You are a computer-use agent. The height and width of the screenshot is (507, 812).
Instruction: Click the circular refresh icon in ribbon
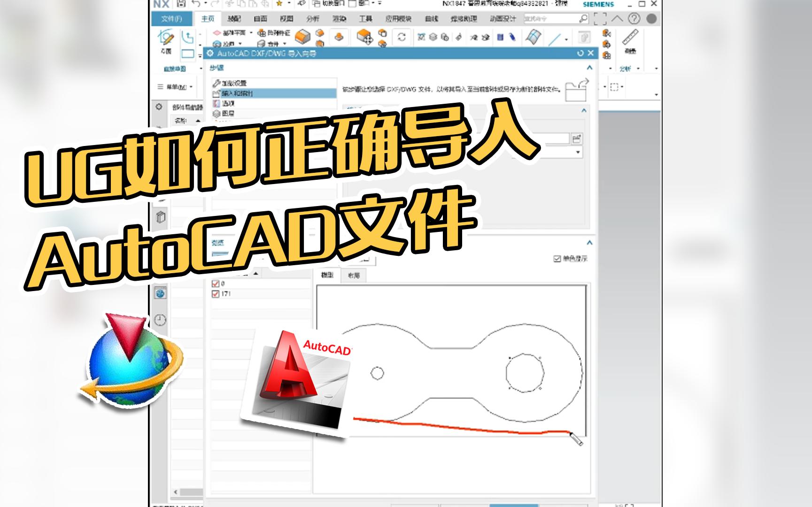[402, 37]
